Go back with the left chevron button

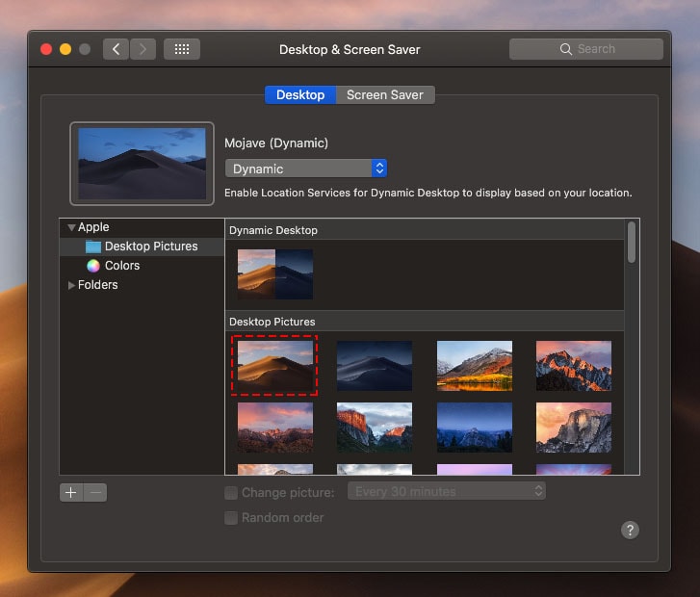(117, 49)
